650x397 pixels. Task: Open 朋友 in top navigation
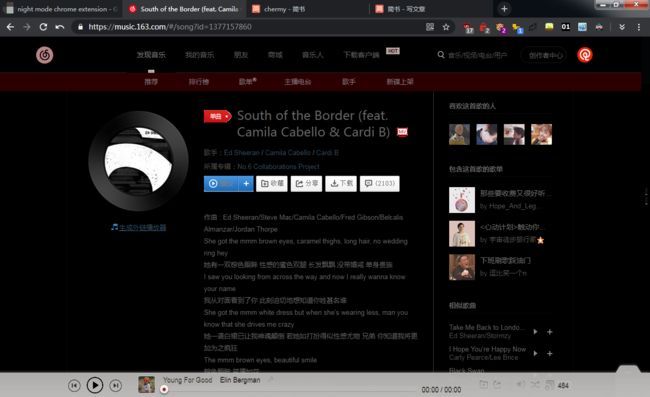[240, 55]
